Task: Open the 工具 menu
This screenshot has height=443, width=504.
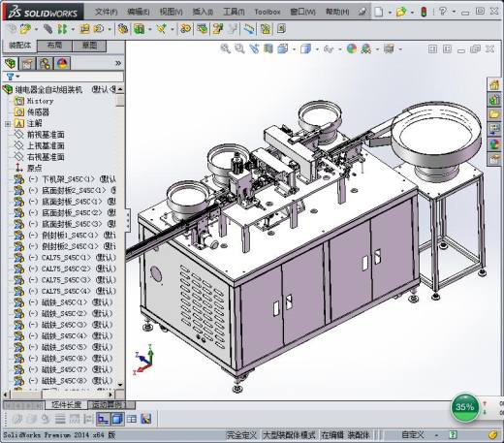Action: [x=234, y=12]
